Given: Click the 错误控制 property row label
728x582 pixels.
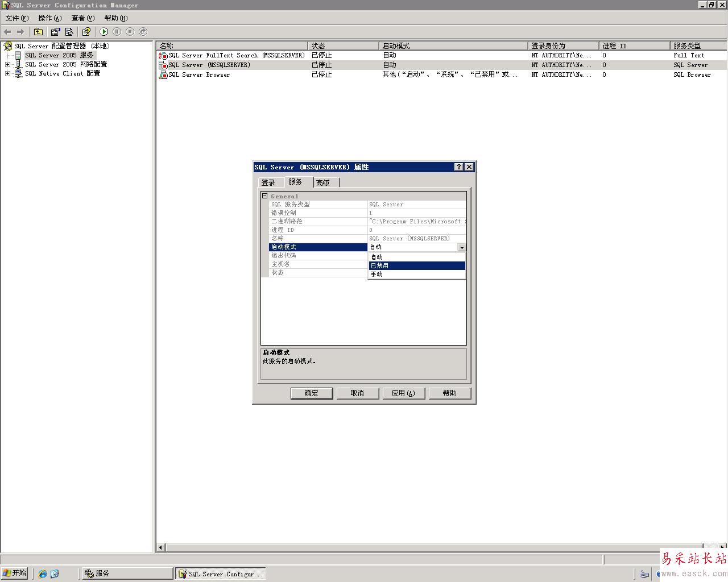Looking at the screenshot, I should pos(318,213).
